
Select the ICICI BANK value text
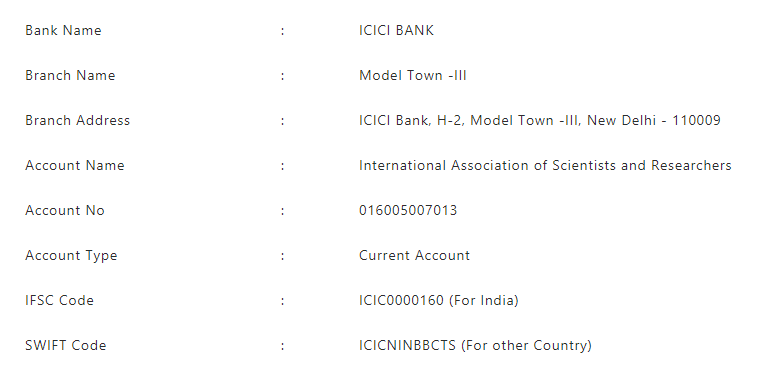(396, 30)
